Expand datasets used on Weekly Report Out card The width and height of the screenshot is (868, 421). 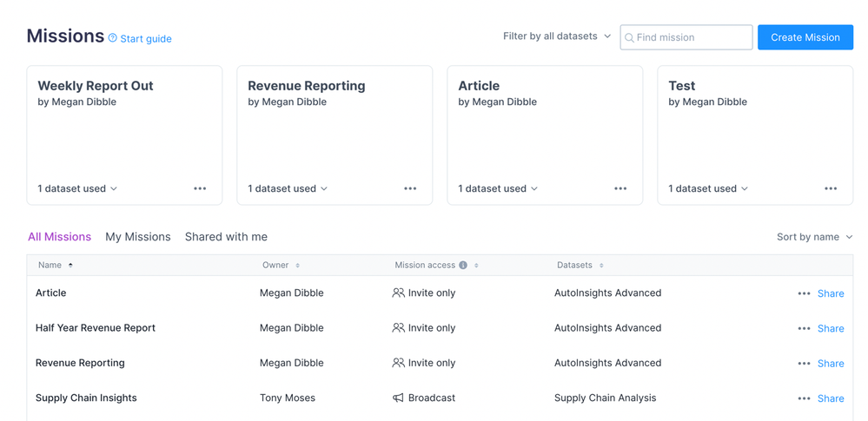click(x=77, y=188)
